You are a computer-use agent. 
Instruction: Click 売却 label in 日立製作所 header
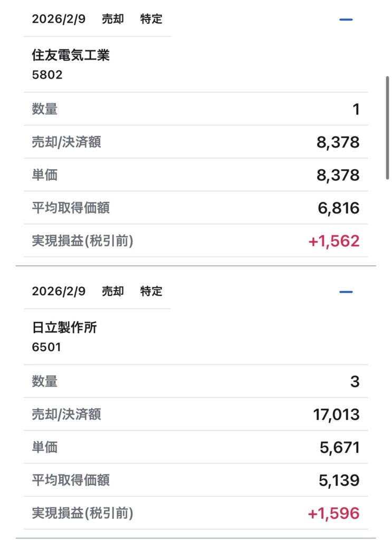pyautogui.click(x=112, y=292)
